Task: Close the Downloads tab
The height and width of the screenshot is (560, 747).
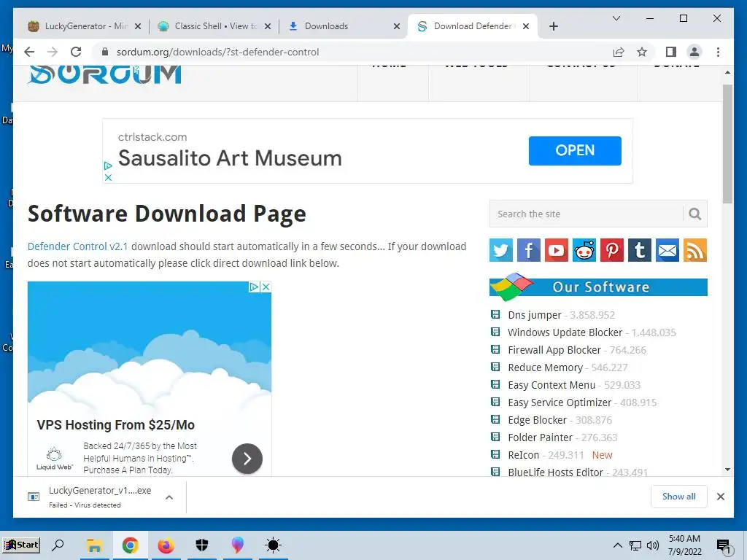Action: (396, 26)
